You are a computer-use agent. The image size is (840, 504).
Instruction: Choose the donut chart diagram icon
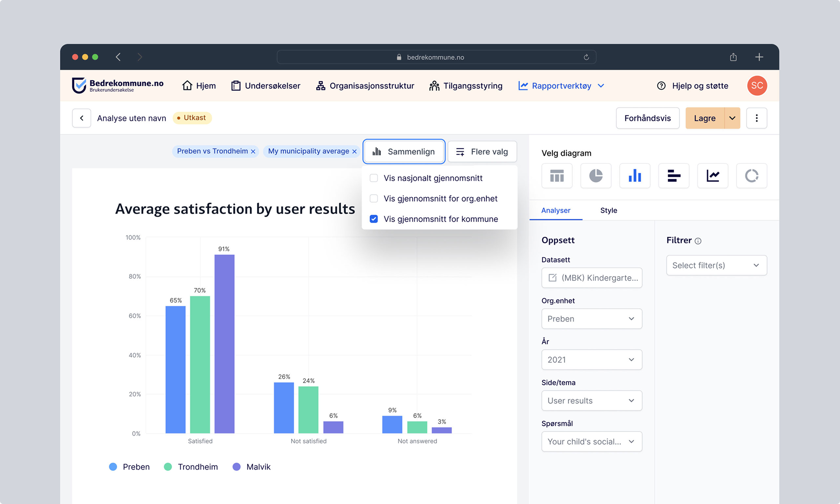(x=751, y=176)
